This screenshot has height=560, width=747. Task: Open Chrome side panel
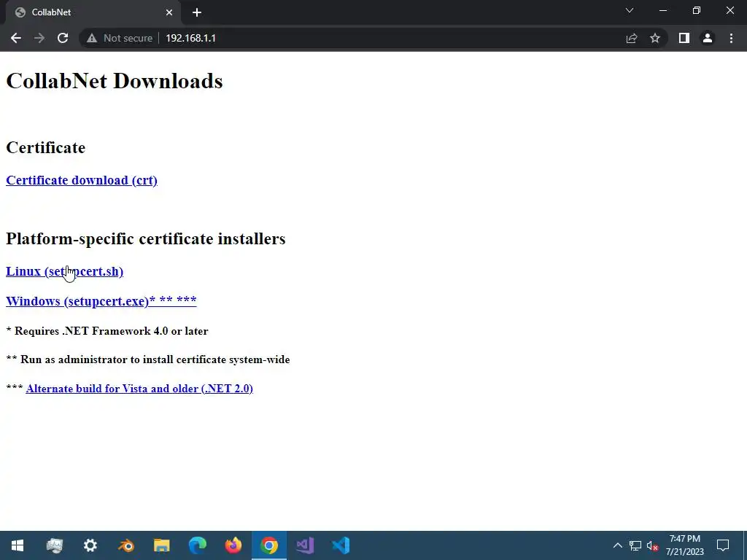tap(684, 38)
